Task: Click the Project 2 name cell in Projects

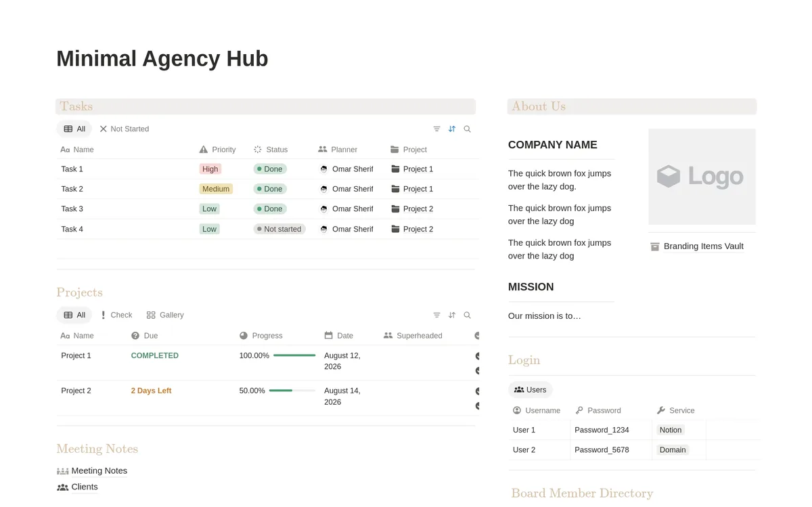Action: [x=92, y=398]
